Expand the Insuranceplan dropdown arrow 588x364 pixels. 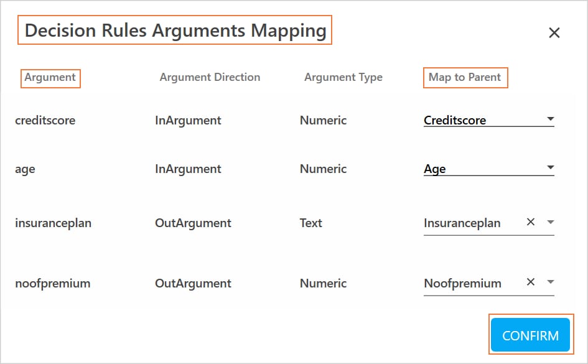tap(550, 222)
